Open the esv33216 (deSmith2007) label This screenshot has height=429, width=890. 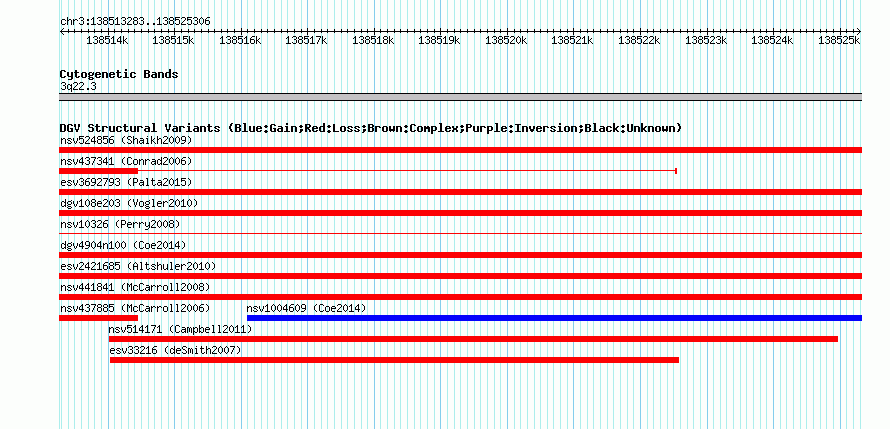[x=175, y=350]
